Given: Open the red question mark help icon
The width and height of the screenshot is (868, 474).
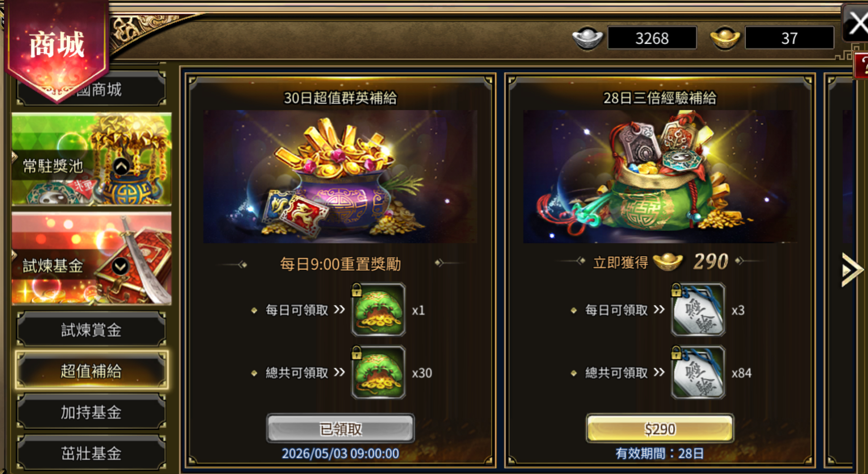Looking at the screenshot, I should 862,66.
